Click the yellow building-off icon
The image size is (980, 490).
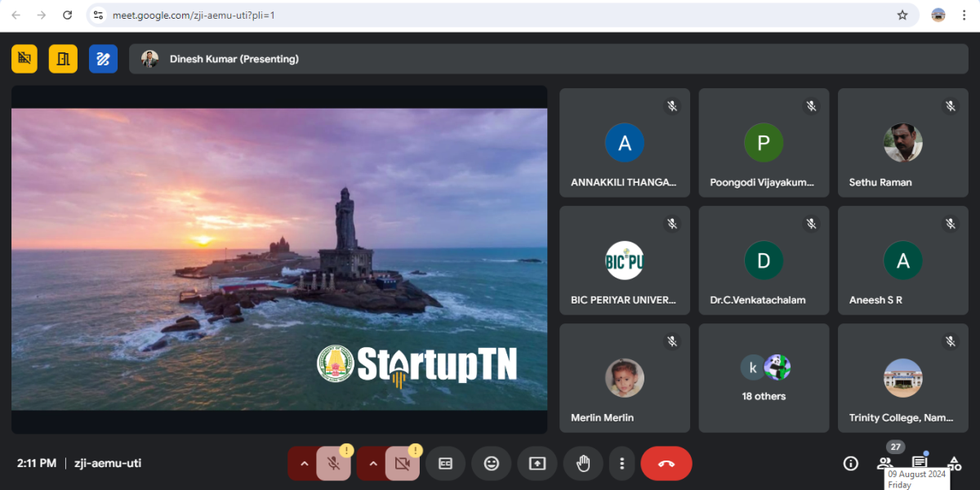pyautogui.click(x=24, y=59)
